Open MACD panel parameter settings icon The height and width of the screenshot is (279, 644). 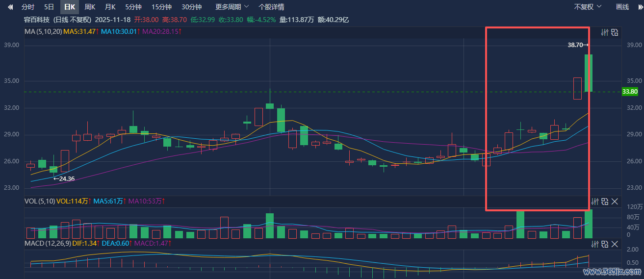pos(595,244)
